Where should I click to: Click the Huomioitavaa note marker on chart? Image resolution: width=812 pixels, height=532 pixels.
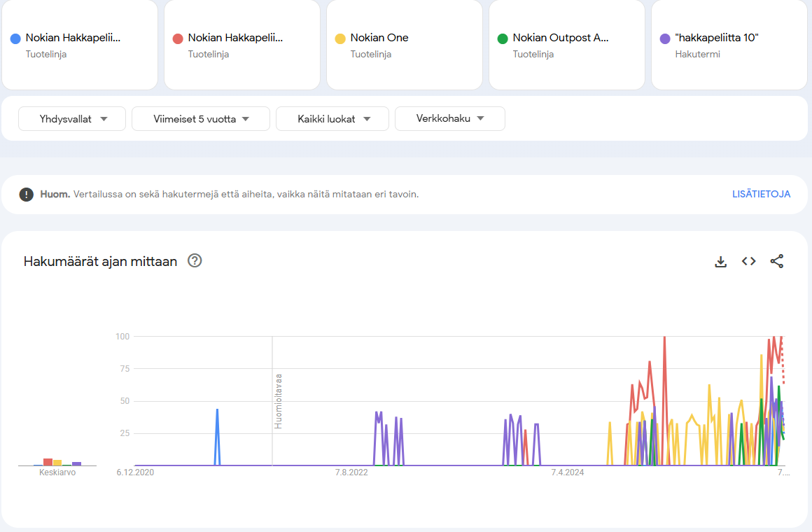(278, 400)
